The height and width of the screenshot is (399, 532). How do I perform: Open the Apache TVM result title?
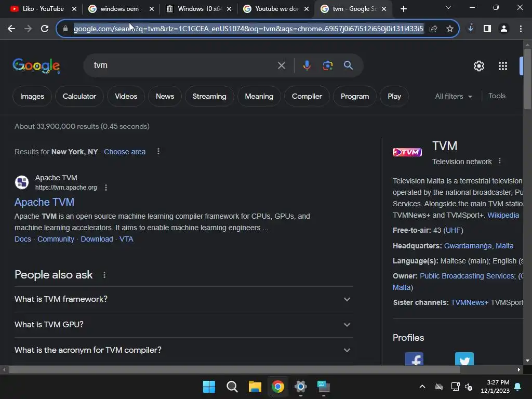45,202
